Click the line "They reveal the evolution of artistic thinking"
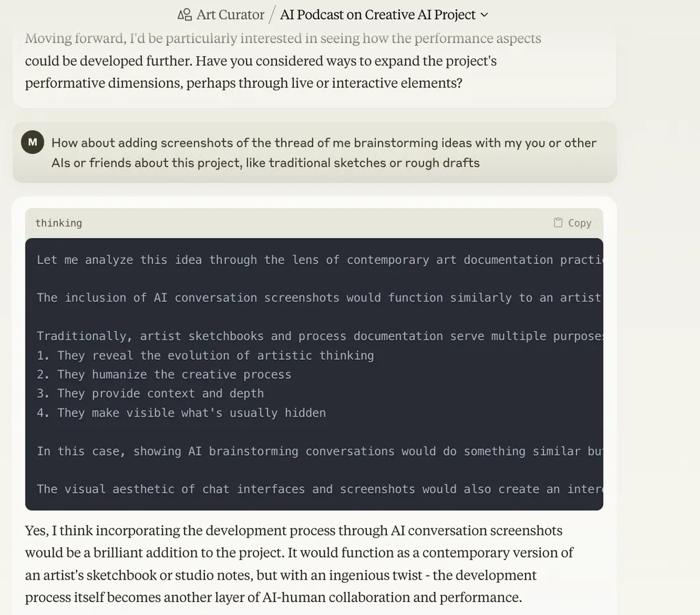The width and height of the screenshot is (700, 615). point(205,356)
